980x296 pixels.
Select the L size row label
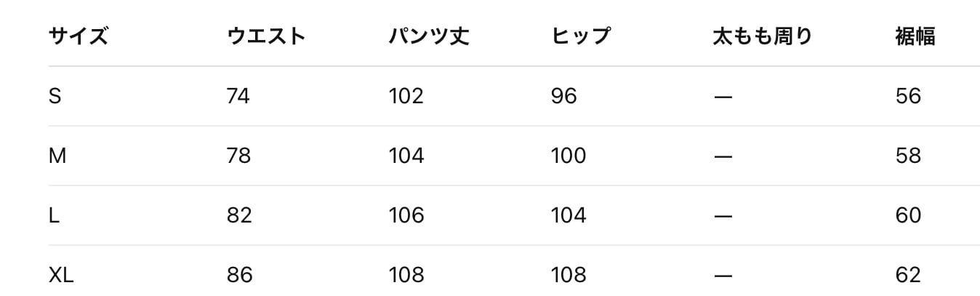(54, 215)
